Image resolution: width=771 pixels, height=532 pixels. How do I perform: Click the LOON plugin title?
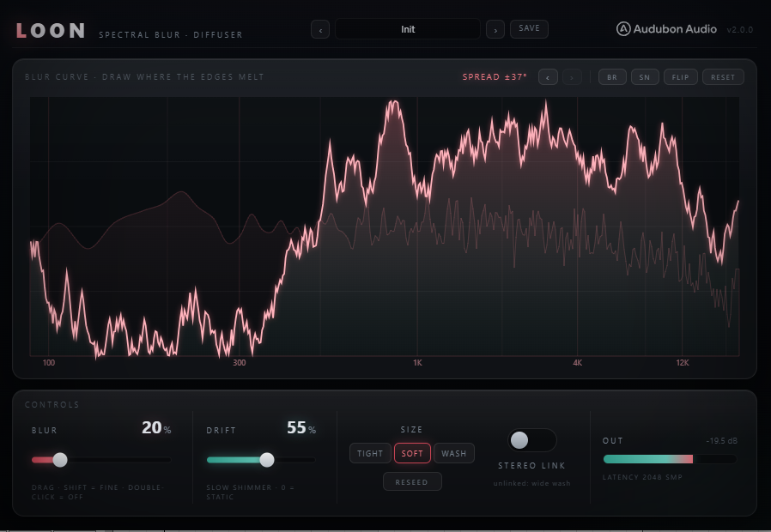click(51, 30)
